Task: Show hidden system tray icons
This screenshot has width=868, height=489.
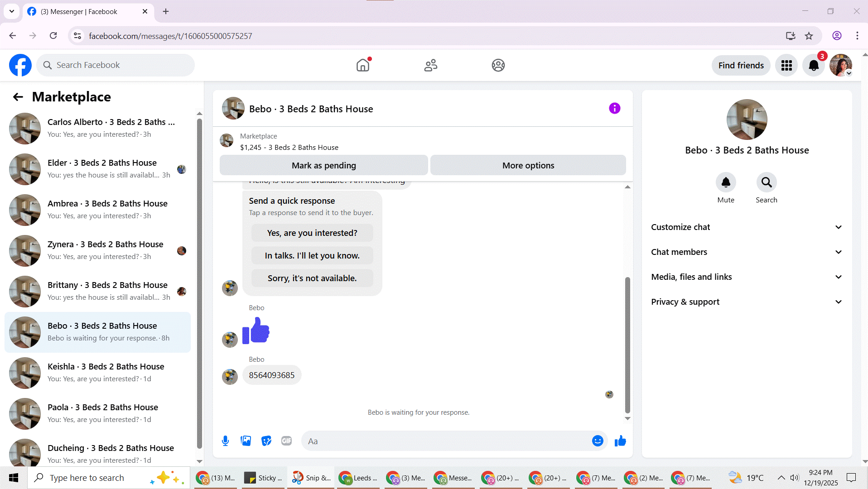Action: pyautogui.click(x=781, y=478)
